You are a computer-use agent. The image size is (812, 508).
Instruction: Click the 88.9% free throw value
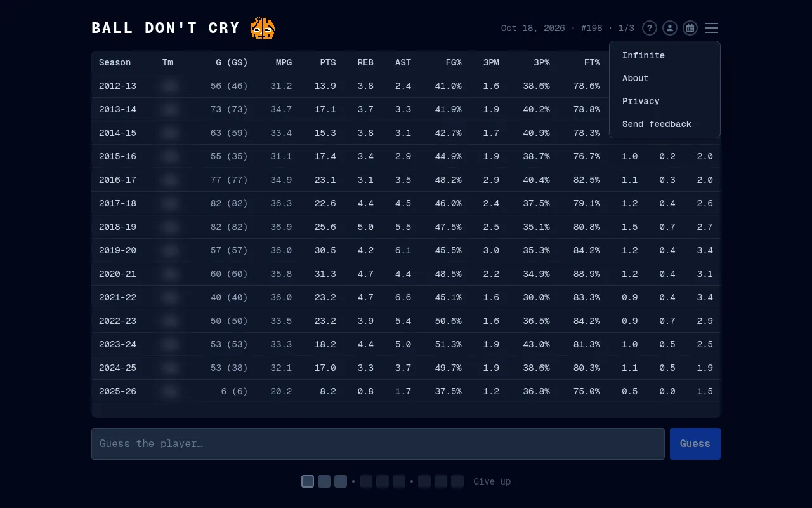587,274
